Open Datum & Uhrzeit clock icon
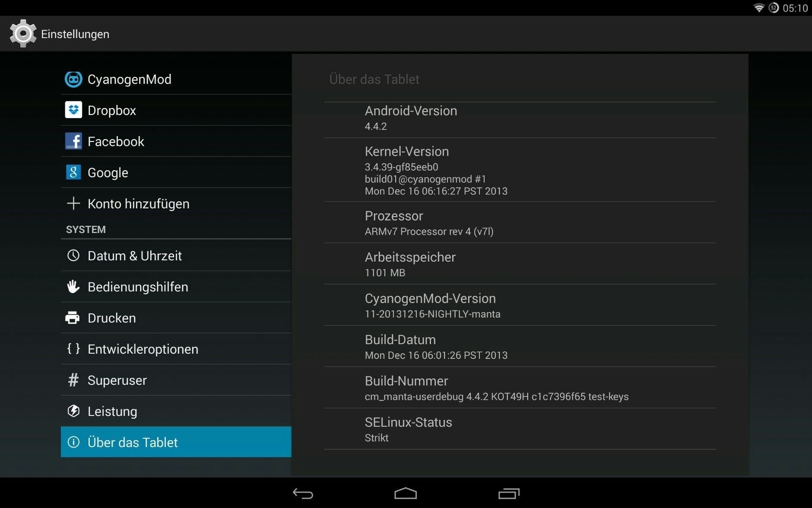Image resolution: width=812 pixels, height=508 pixels. [73, 256]
